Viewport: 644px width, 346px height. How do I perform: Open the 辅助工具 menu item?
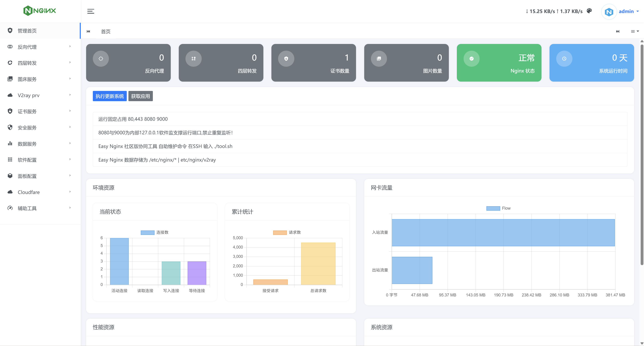tap(40, 208)
